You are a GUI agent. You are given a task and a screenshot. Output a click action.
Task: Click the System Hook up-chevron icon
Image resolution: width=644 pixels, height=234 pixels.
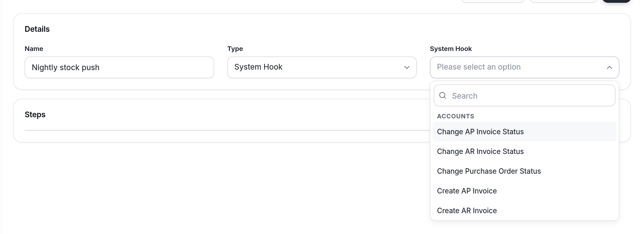[610, 67]
